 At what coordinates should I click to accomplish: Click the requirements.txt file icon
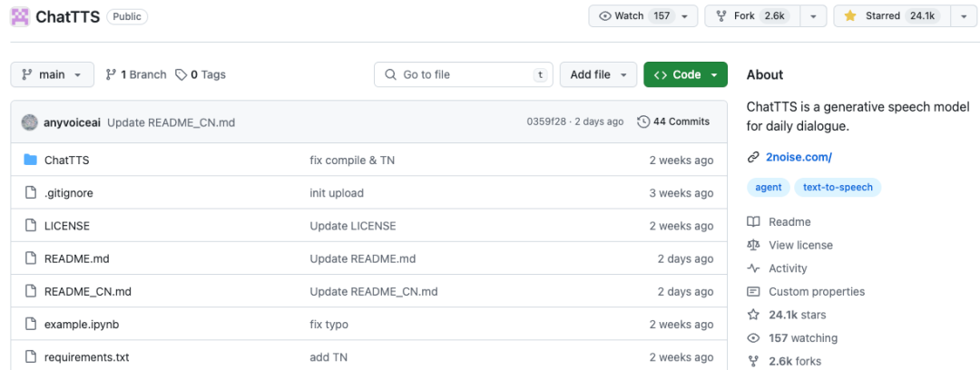tap(31, 357)
